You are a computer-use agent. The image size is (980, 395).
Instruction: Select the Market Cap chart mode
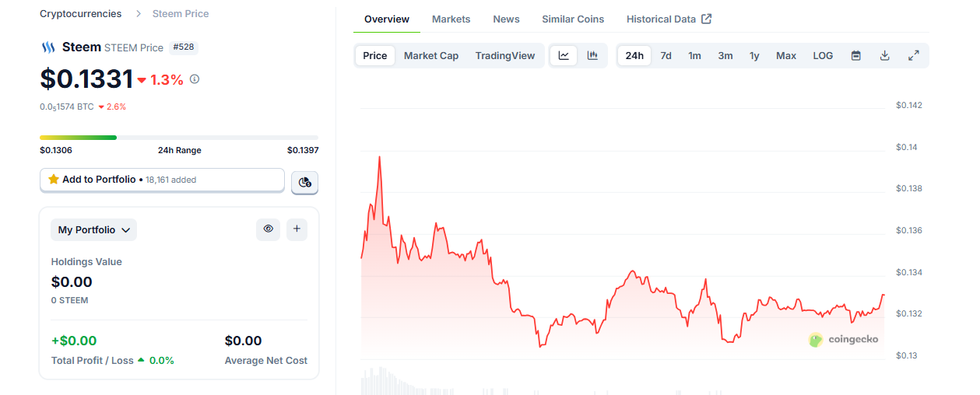point(431,55)
